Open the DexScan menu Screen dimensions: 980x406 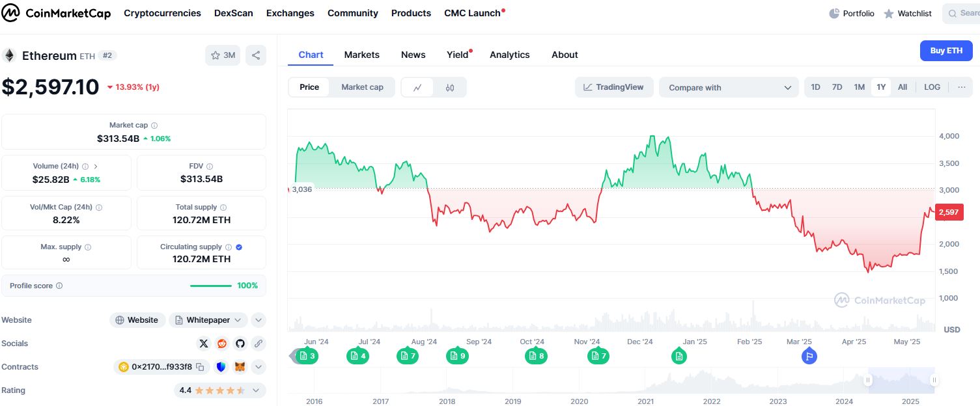click(x=234, y=13)
